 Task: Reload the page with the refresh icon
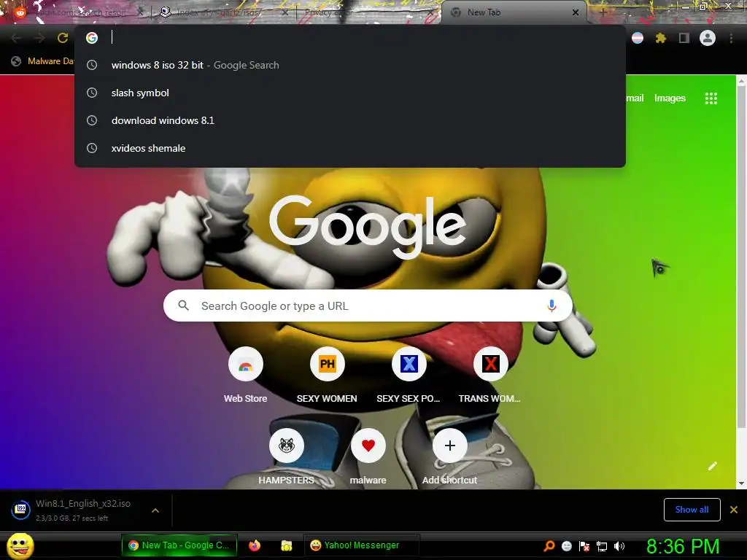tap(63, 38)
